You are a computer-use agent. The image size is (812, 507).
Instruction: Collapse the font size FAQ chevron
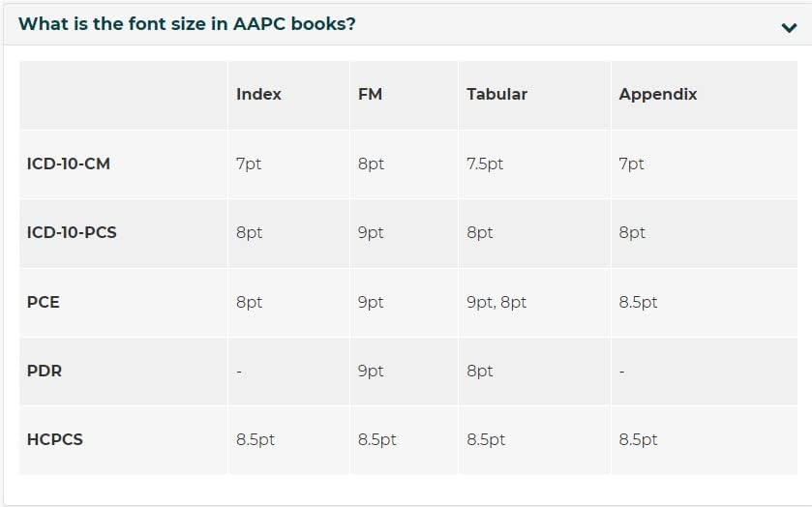(x=789, y=27)
